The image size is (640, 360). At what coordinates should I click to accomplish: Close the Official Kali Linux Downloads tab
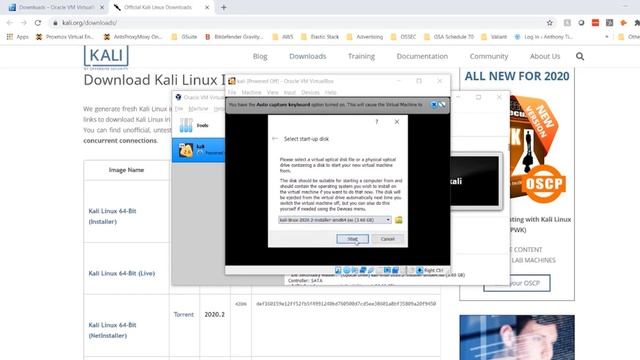click(207, 7)
